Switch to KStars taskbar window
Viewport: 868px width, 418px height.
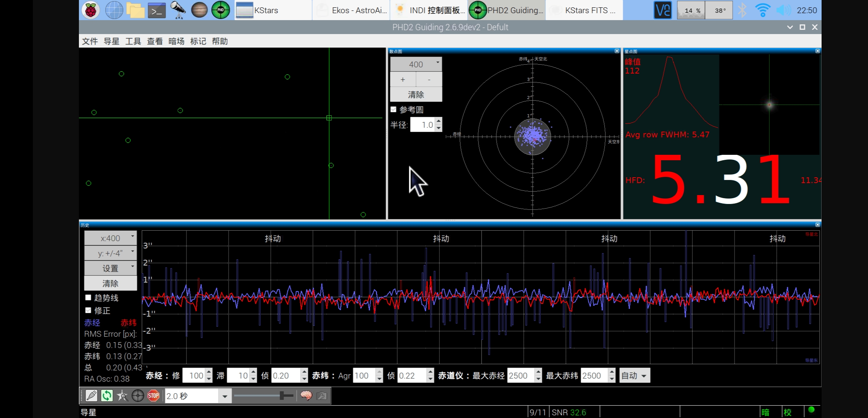(x=273, y=10)
